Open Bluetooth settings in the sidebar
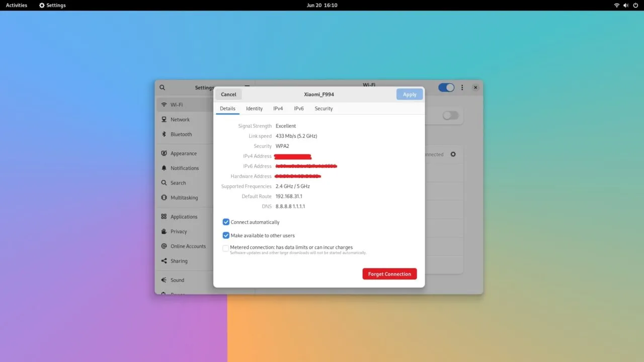The width and height of the screenshot is (644, 362). [x=181, y=134]
